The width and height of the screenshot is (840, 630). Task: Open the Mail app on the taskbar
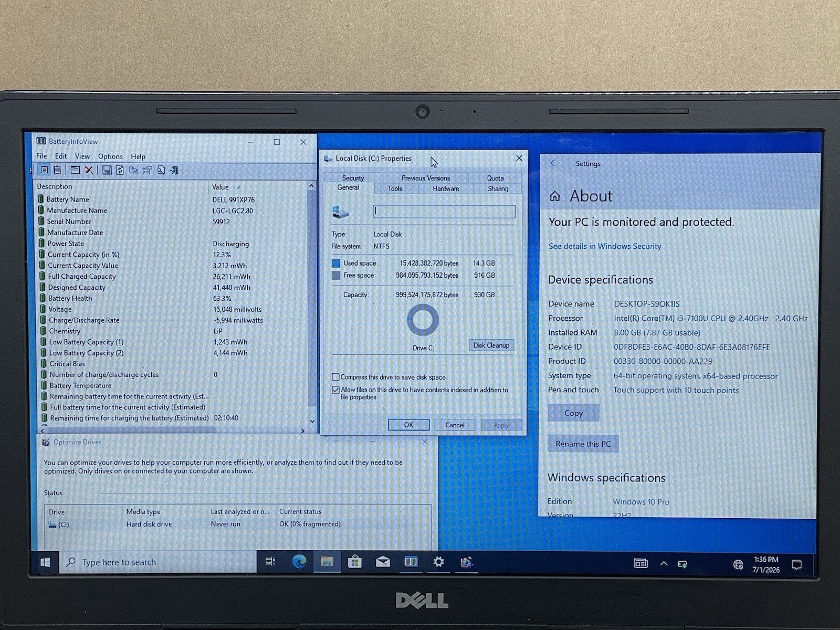[383, 562]
